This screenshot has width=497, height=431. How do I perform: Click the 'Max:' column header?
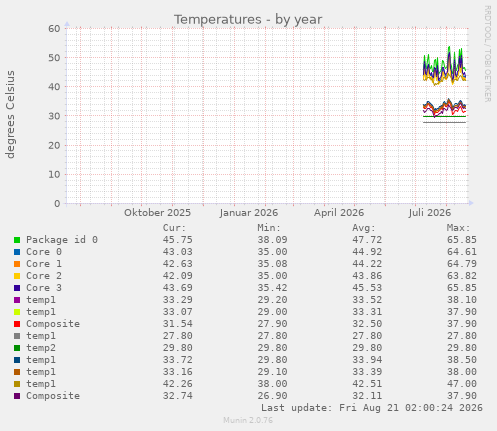pyautogui.click(x=458, y=228)
